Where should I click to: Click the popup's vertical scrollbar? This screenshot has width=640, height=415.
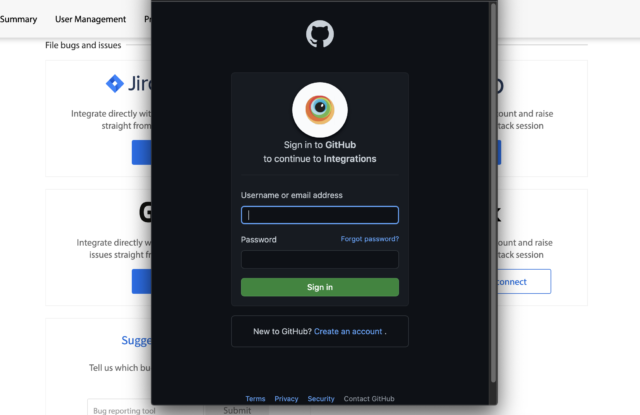pos(493,192)
